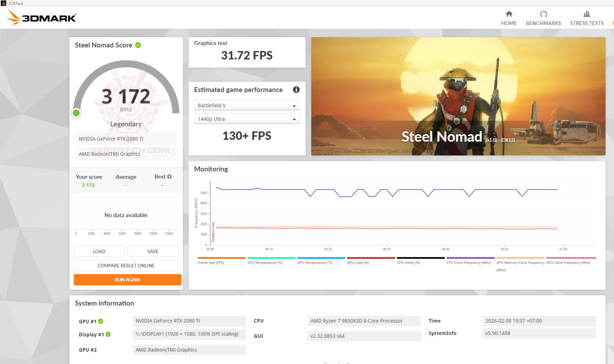This screenshot has height=364, width=614.
Task: Click the 130+ FPS estimated result
Action: [247, 136]
